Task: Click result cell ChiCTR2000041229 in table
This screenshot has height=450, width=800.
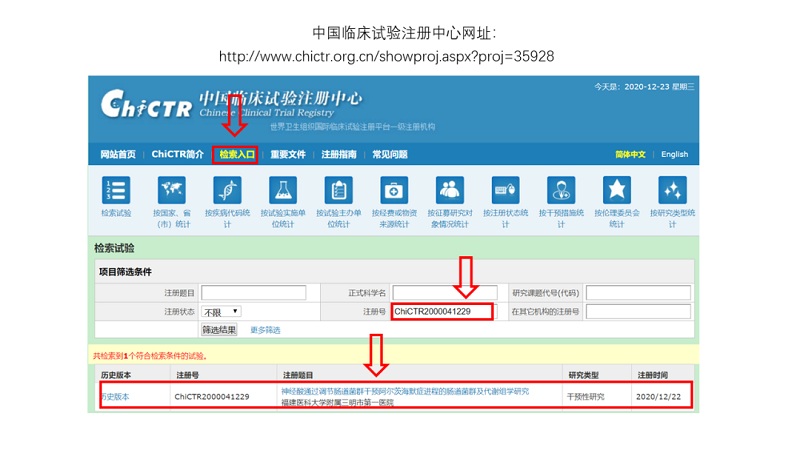Action: [x=212, y=396]
